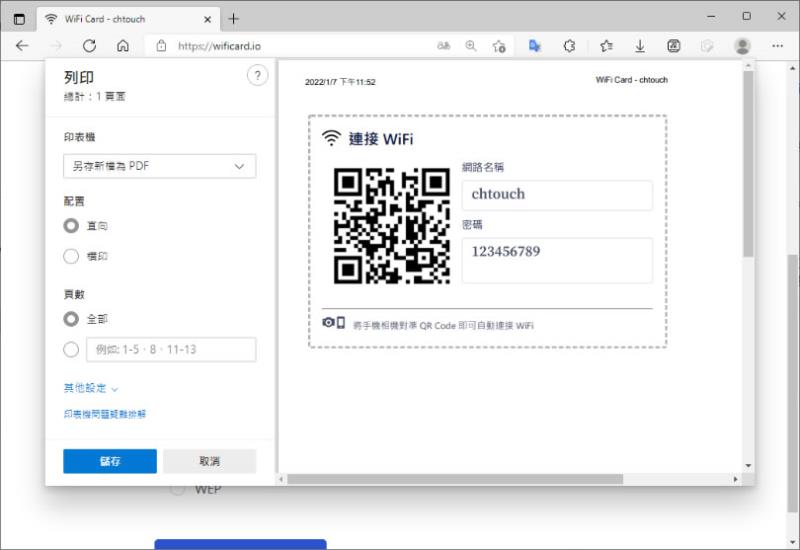Screen dimensions: 800x550
Task: Open the read aloud icon
Action: 443,46
